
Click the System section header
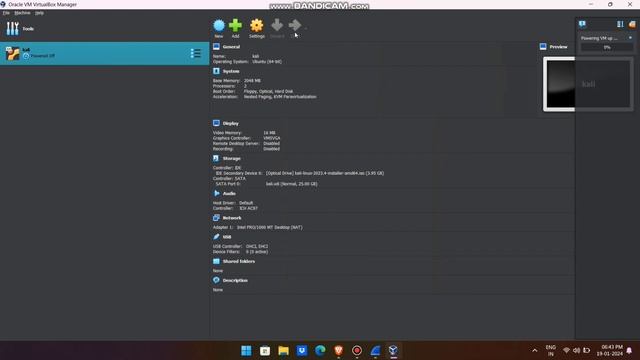pos(231,71)
